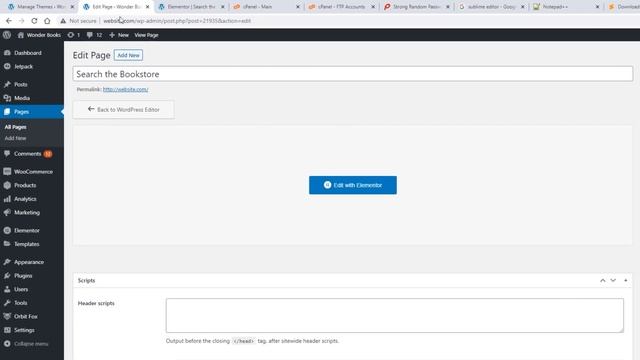Switch to Strong Random Password tab
Screen dimensions: 640x360
(x=416, y=7)
